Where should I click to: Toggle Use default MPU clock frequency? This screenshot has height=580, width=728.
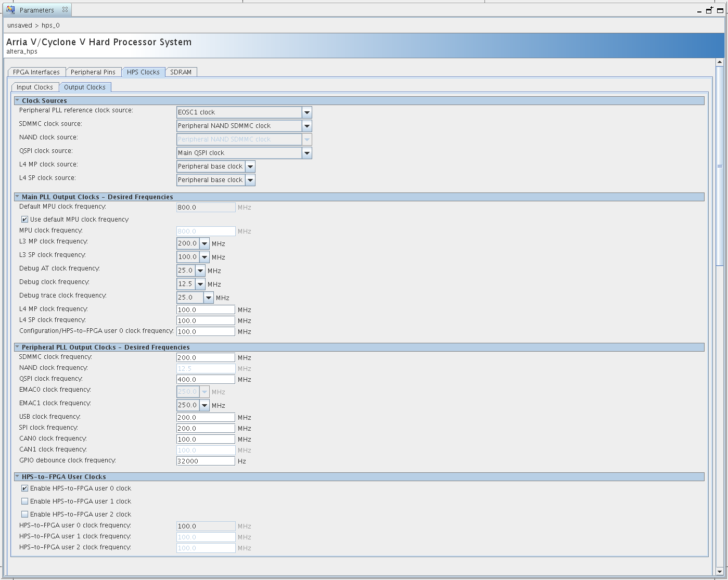pos(24,220)
